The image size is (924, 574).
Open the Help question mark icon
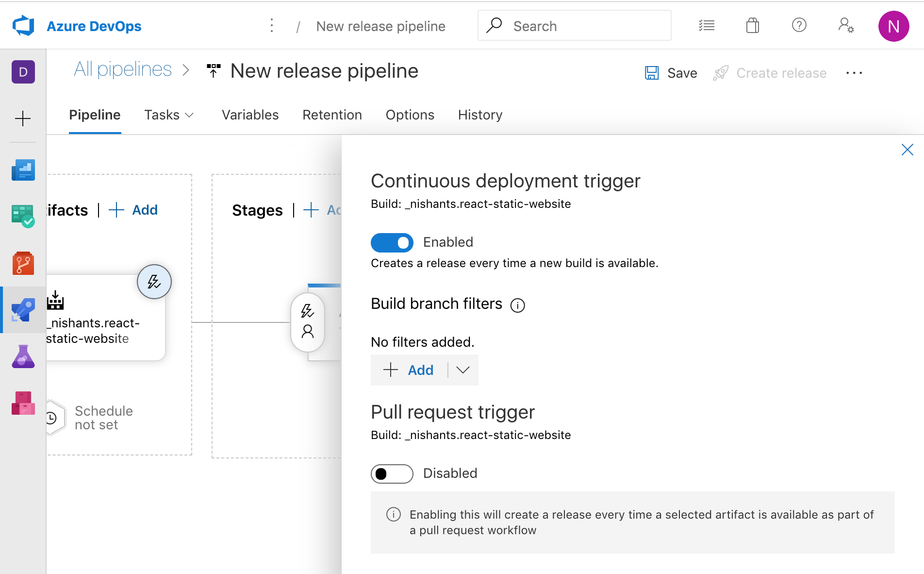pyautogui.click(x=799, y=25)
